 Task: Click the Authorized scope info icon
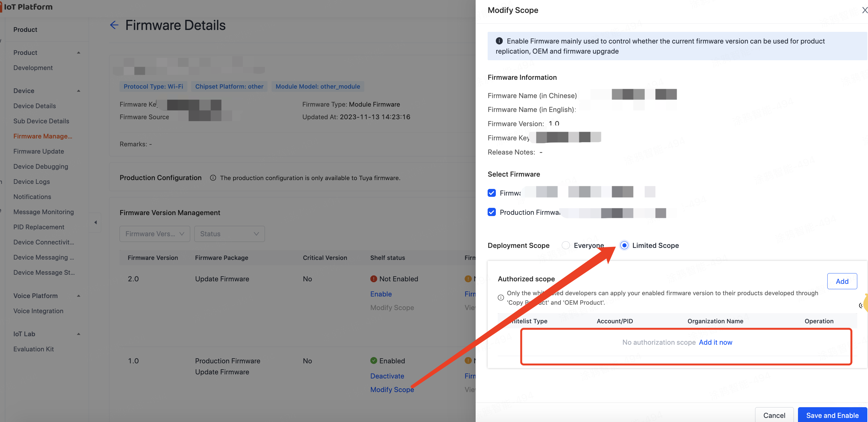tap(501, 298)
